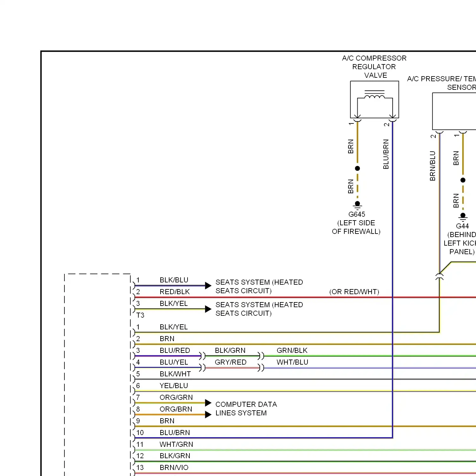Click the YEL/BLU wire label
Viewport: 476px width, 476px height.
point(174,386)
